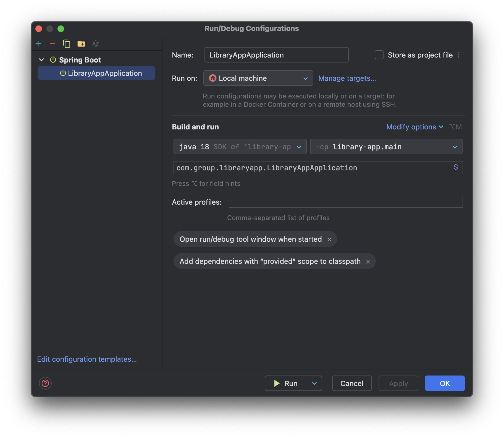
Task: Select LibraryAppApplication in configuration tree
Action: point(96,73)
